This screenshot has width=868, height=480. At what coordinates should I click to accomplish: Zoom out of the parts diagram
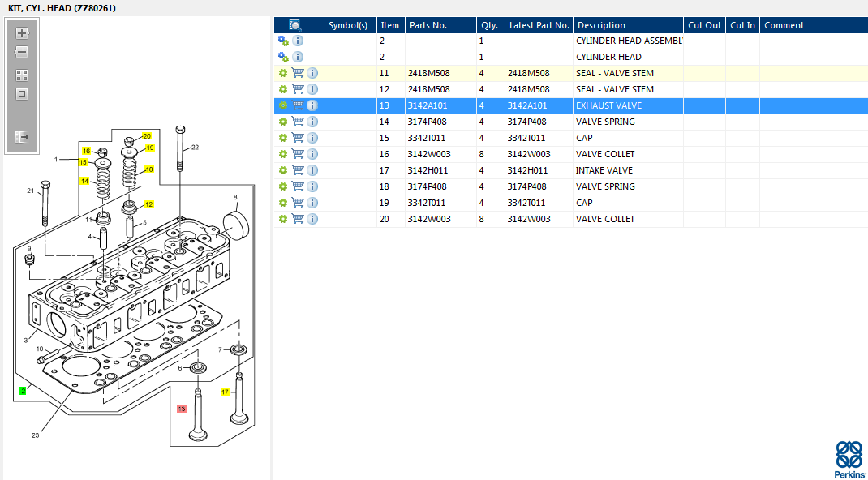click(x=22, y=52)
